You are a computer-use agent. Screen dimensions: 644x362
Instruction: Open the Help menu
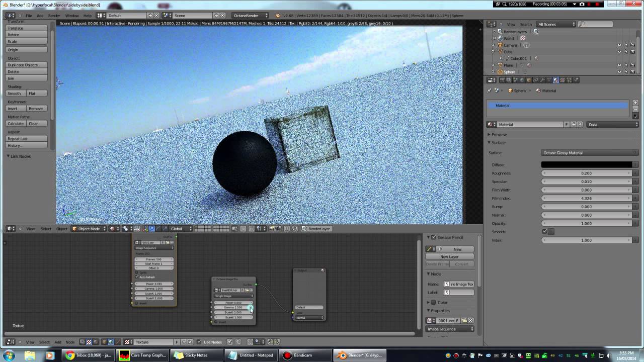[x=88, y=16]
